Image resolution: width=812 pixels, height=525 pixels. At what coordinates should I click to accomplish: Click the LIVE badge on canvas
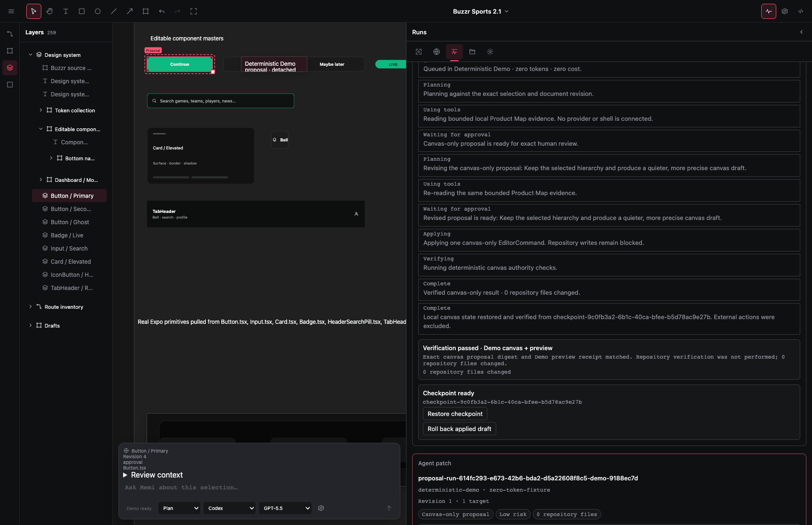pos(391,64)
